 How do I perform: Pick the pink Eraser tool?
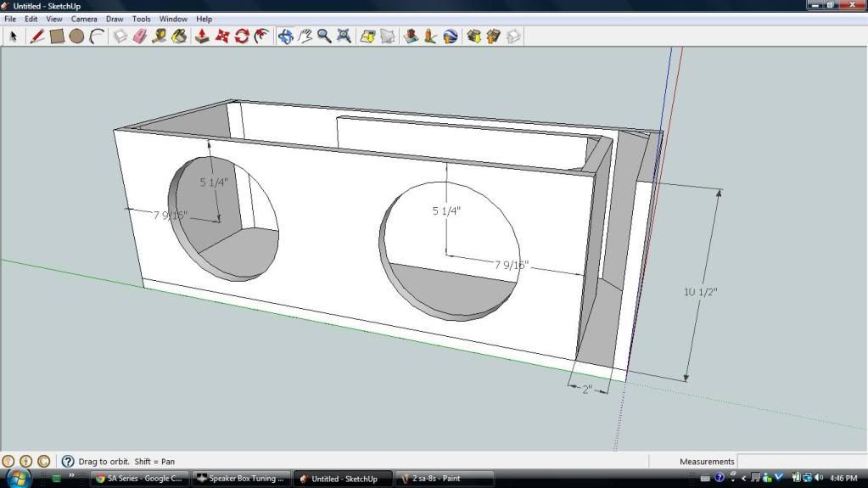(x=140, y=36)
